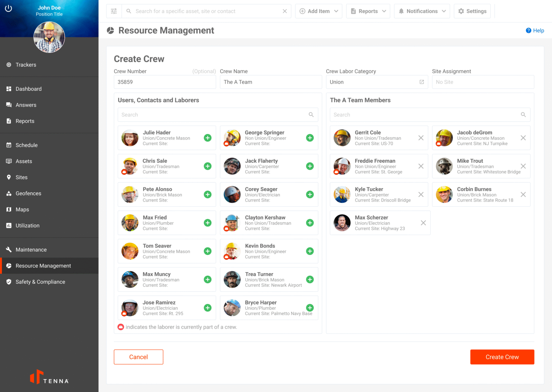Click the power icon at top left
The image size is (552, 392).
click(8, 8)
